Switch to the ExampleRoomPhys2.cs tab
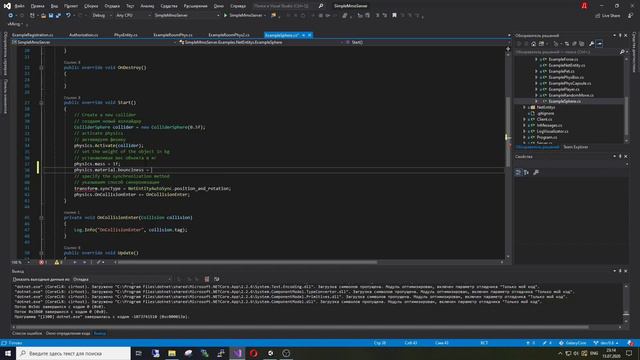 pyautogui.click(x=229, y=35)
